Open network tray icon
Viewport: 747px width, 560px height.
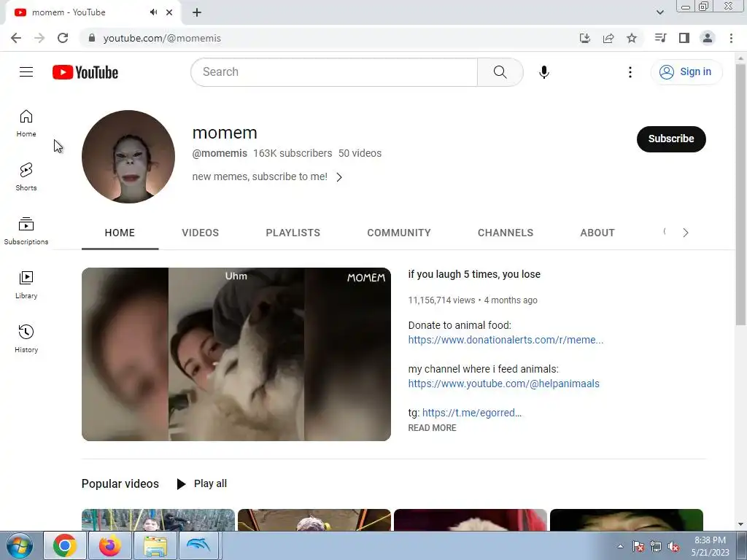click(x=656, y=547)
